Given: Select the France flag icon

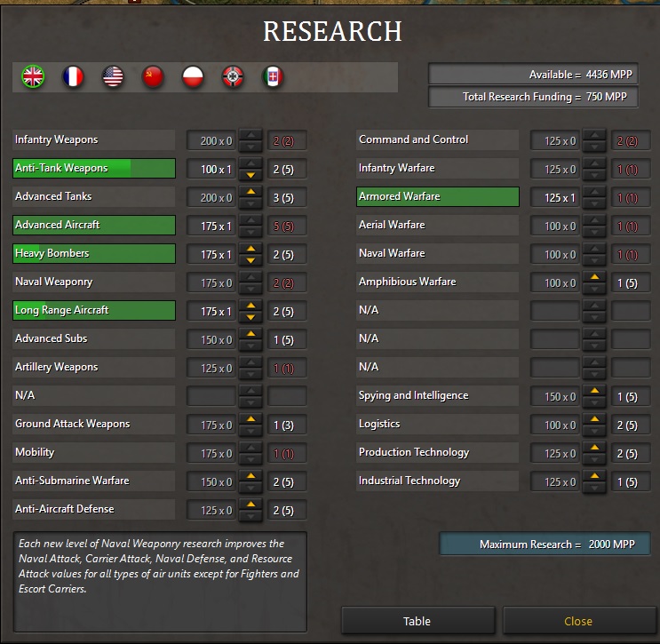Looking at the screenshot, I should 73,76.
